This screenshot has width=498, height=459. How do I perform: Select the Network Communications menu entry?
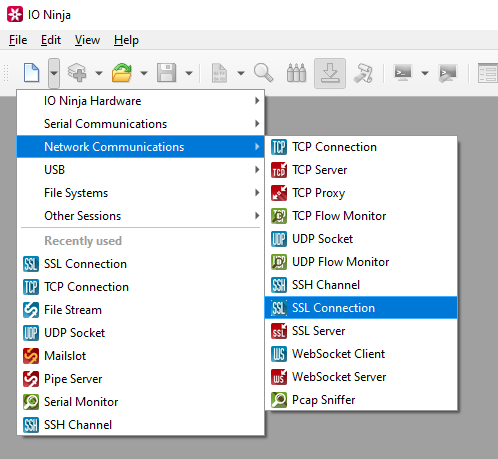[141, 147]
